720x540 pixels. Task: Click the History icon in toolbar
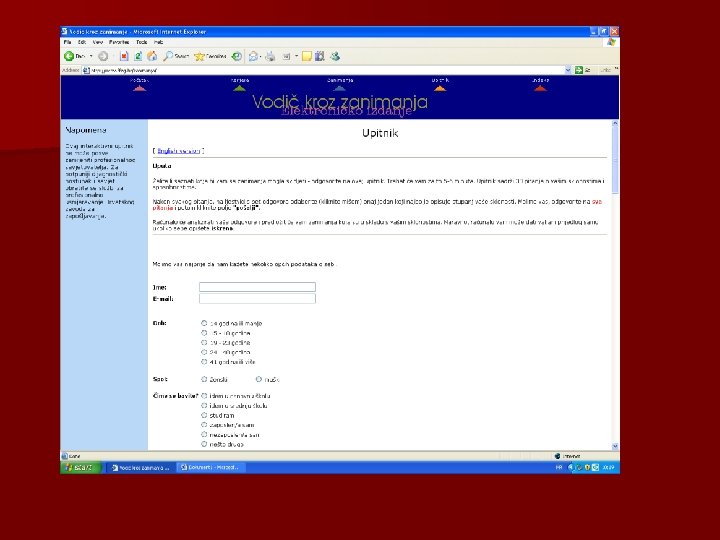[236, 56]
